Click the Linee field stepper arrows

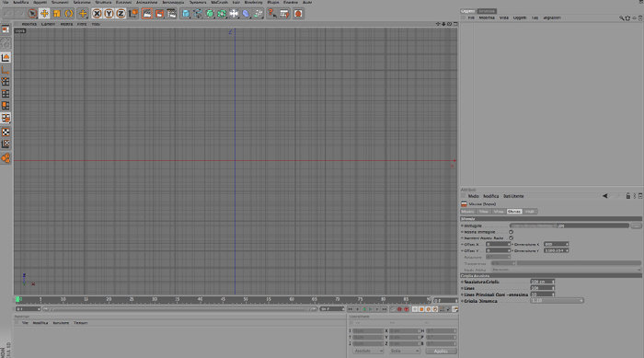coord(553,288)
